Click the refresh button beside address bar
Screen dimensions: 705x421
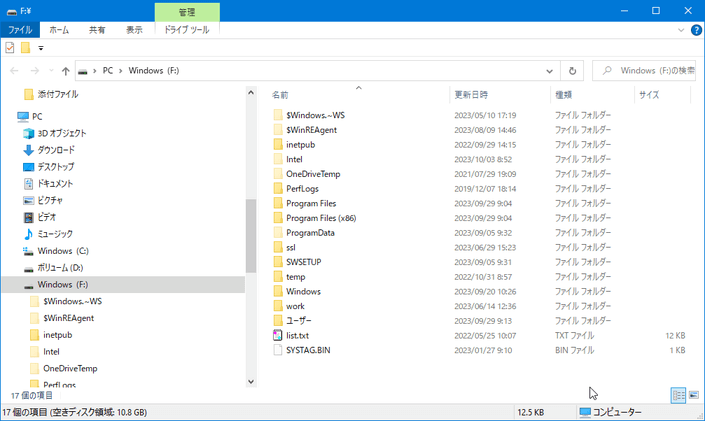(x=573, y=71)
